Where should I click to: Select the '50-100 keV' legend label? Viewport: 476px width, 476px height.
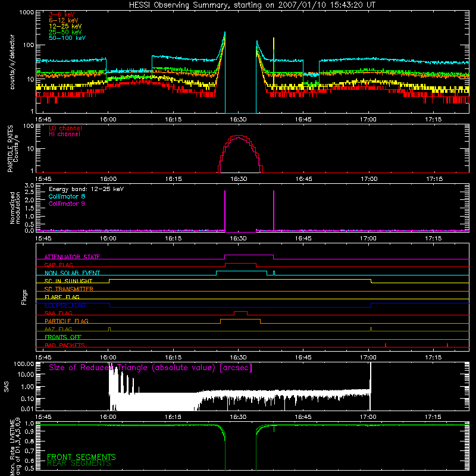click(x=67, y=37)
